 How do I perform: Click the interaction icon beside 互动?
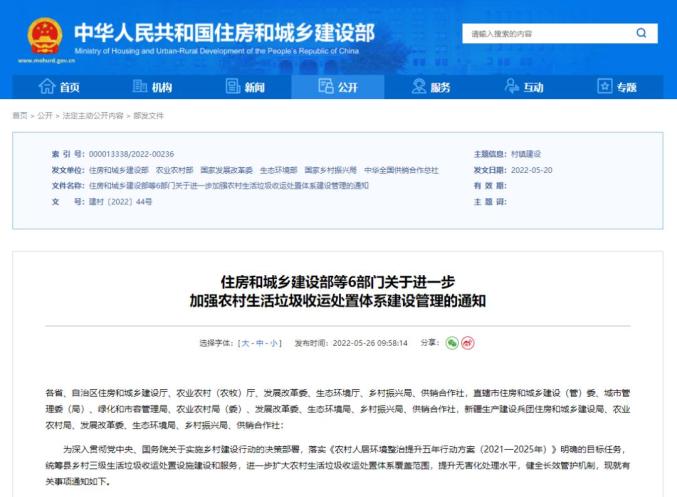[x=512, y=86]
